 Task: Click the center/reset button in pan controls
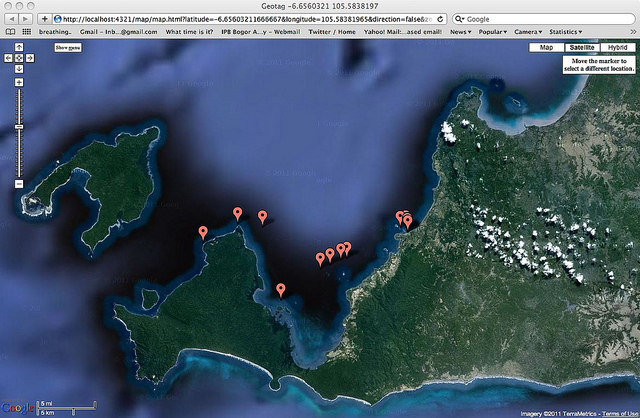pos(18,58)
